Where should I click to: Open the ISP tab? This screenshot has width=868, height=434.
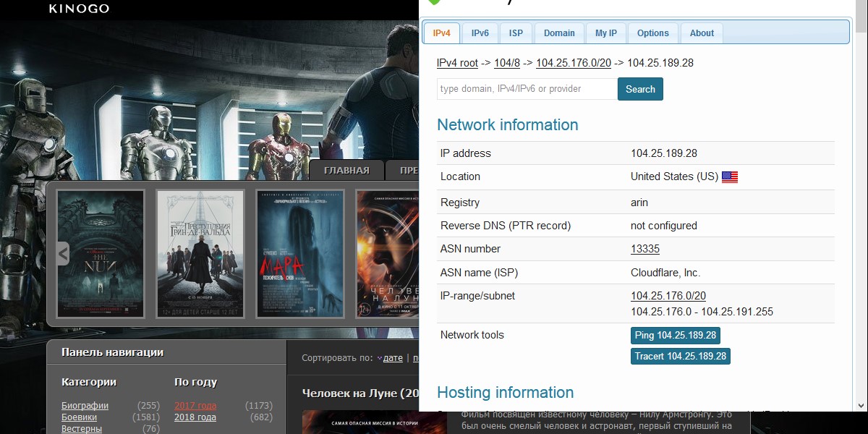click(x=516, y=33)
